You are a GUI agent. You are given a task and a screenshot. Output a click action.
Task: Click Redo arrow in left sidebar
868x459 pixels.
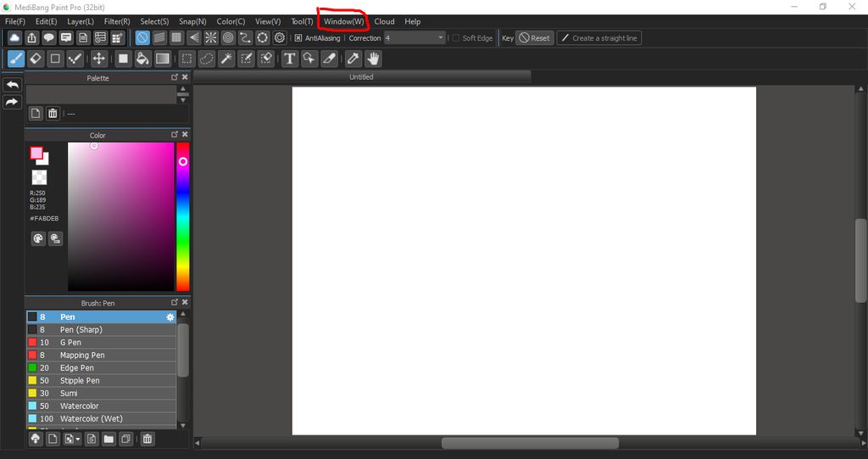pyautogui.click(x=12, y=102)
